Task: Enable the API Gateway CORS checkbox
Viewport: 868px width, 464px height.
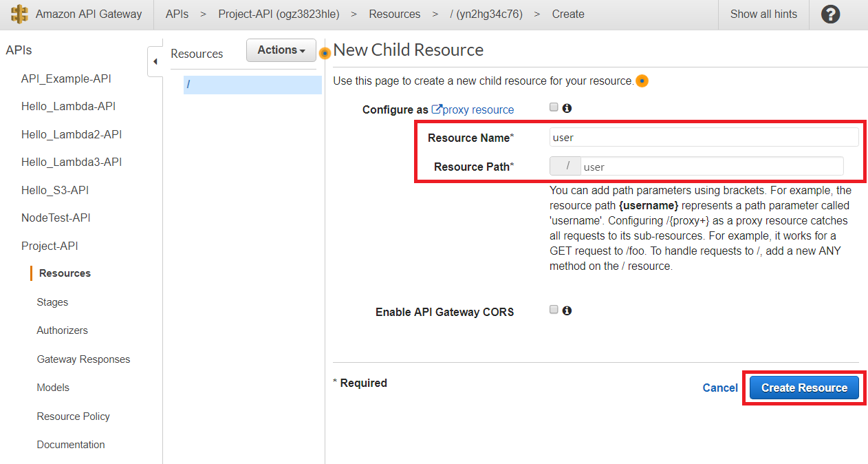Action: click(x=554, y=310)
